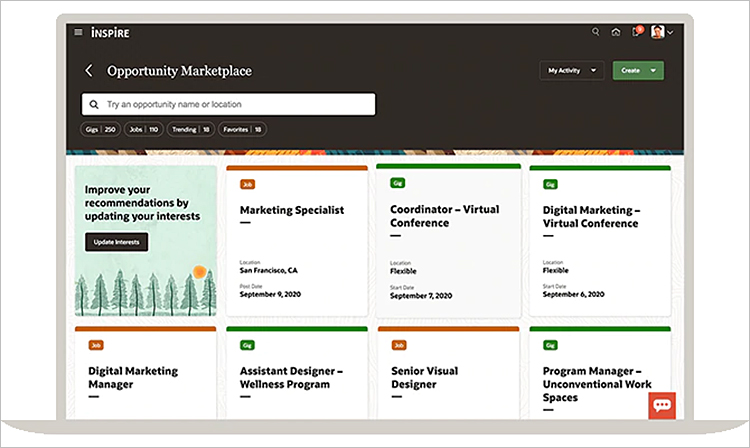Open Program Manager – Unconventional Work Spaces gig

[x=600, y=373]
